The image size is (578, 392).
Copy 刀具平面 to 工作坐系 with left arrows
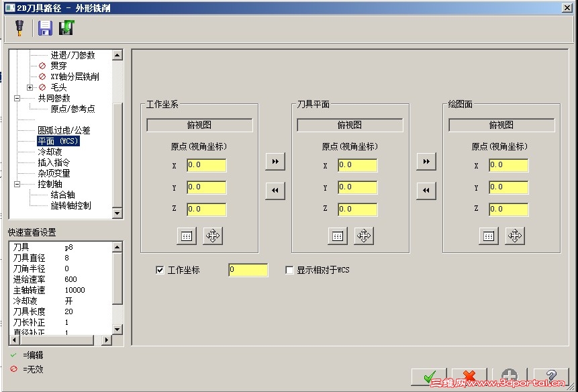pos(275,191)
